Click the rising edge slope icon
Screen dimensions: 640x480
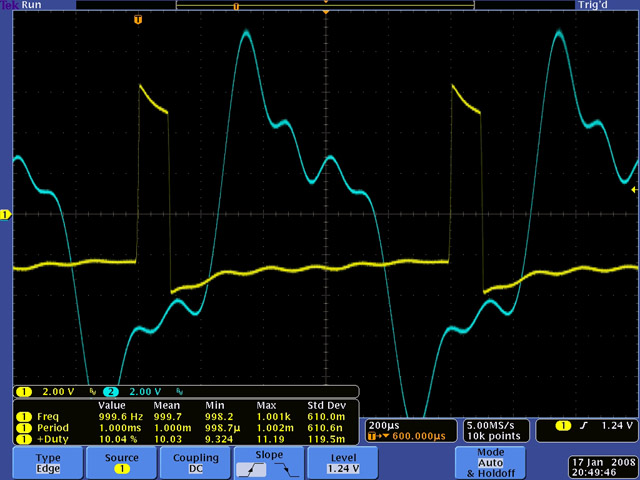[x=247, y=467]
